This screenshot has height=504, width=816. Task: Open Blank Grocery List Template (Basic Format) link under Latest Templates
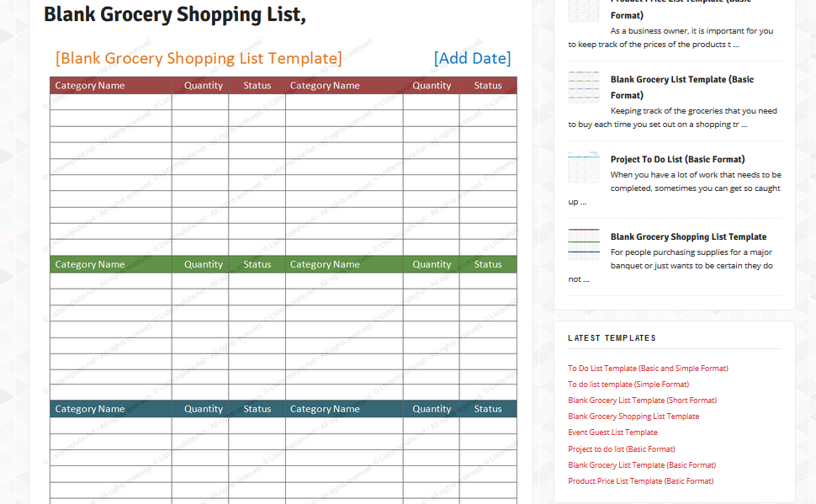click(641, 465)
